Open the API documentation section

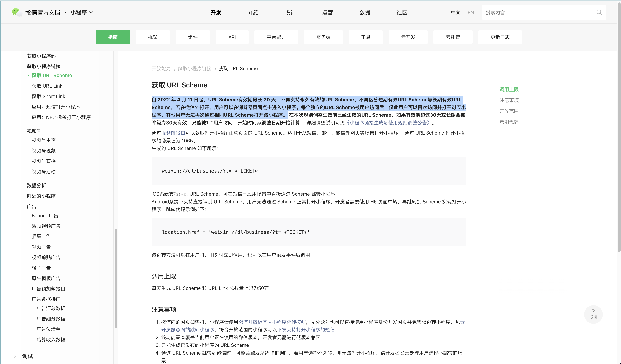(x=232, y=37)
